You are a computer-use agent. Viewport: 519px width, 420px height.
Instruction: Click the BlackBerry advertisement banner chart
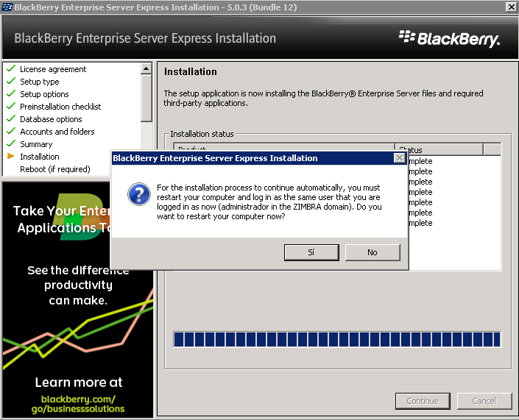pos(78,328)
